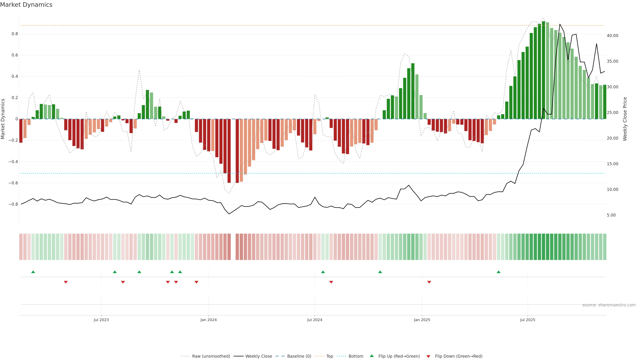Click the first green flip-up triangle marker
644x362 pixels.
(x=33, y=272)
